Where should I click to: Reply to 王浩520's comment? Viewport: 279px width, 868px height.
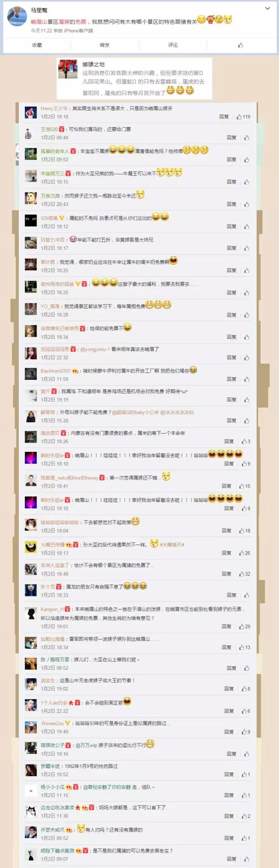tap(231, 137)
